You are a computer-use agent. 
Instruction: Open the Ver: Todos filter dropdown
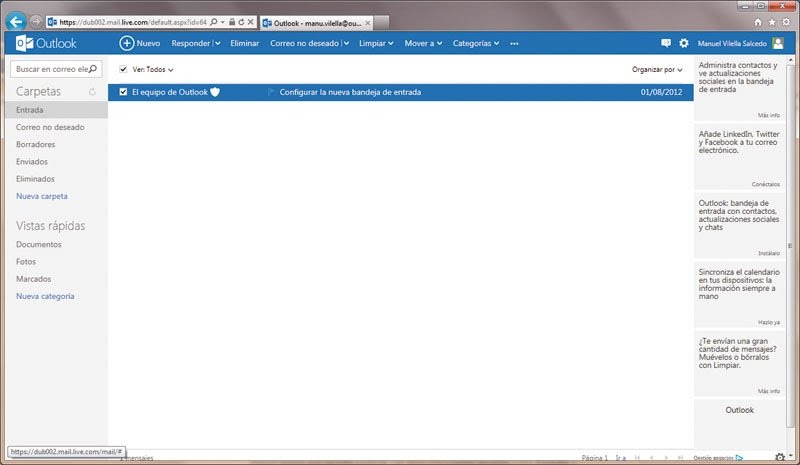tap(153, 69)
